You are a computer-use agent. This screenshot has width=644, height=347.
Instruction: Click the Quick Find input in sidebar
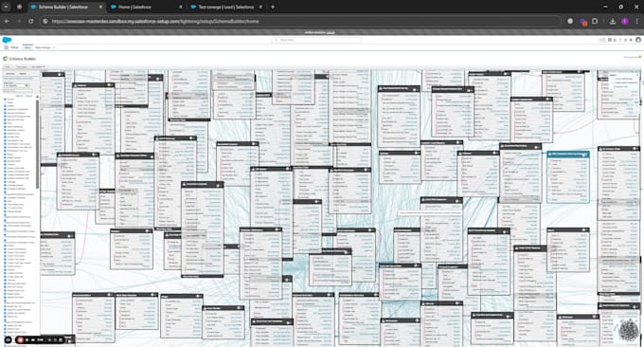point(24,90)
